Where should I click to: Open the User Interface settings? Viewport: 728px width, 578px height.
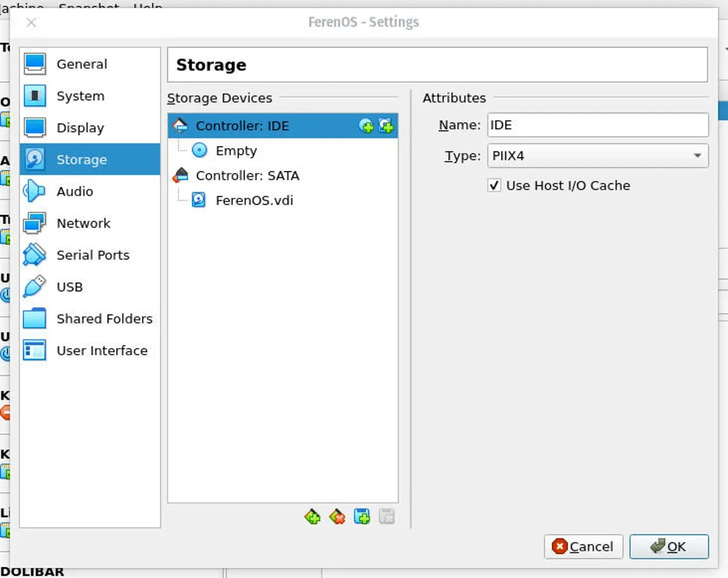pyautogui.click(x=90, y=350)
